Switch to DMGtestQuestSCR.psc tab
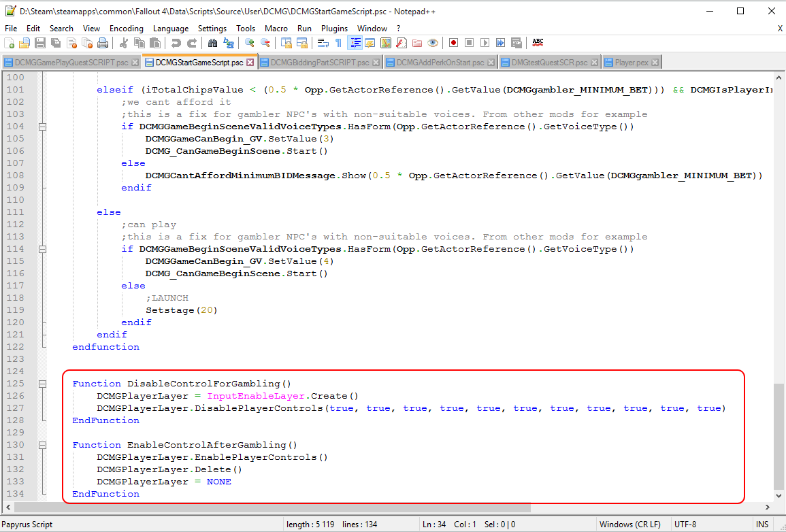 (x=549, y=63)
